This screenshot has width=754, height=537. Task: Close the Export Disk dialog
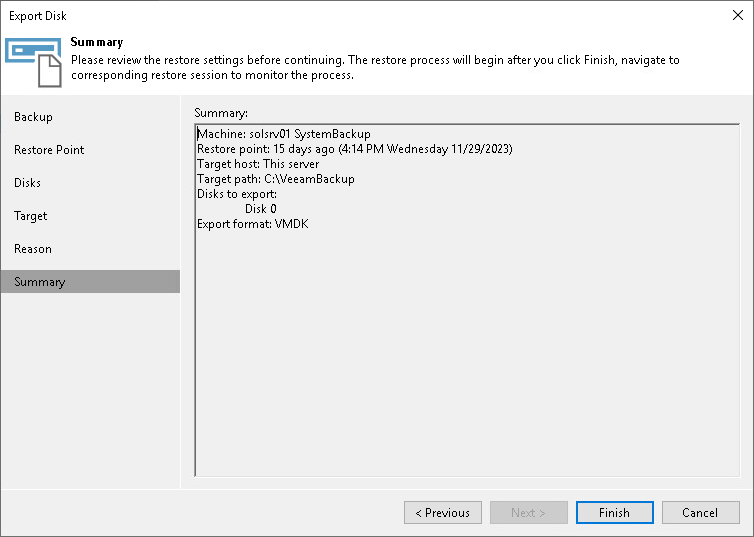click(738, 15)
